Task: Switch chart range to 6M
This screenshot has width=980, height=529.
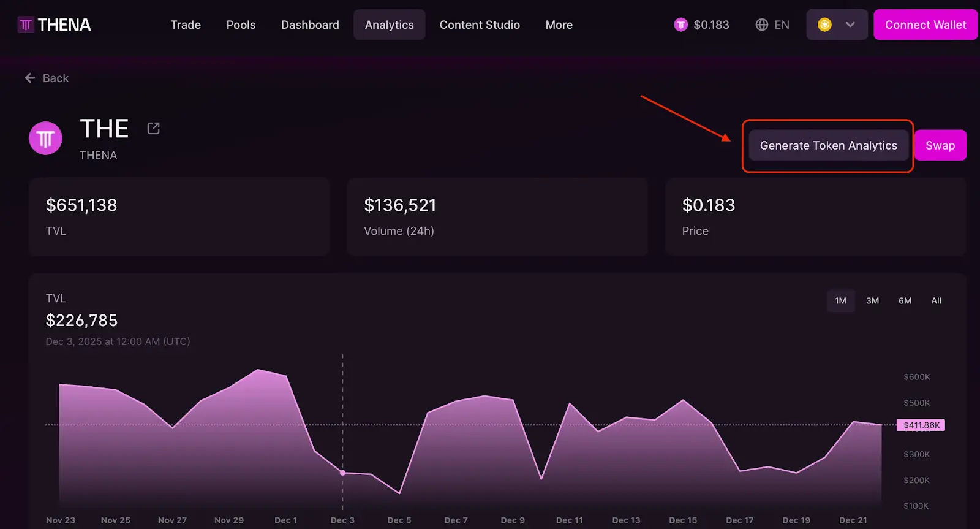Action: [x=905, y=301]
